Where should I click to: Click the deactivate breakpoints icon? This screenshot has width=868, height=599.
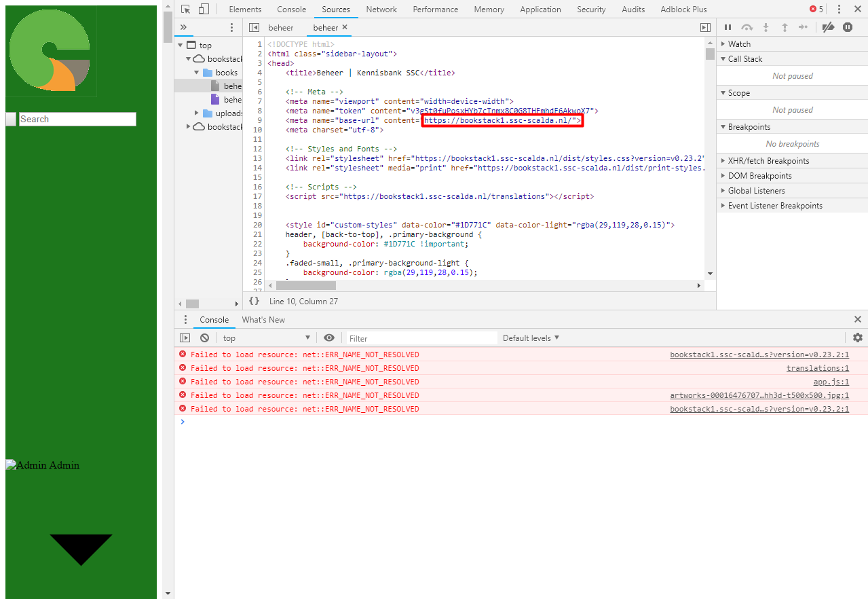tap(827, 27)
